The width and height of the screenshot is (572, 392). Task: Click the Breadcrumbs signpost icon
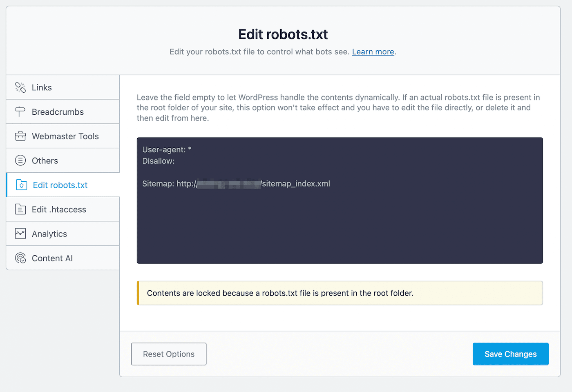coord(20,111)
